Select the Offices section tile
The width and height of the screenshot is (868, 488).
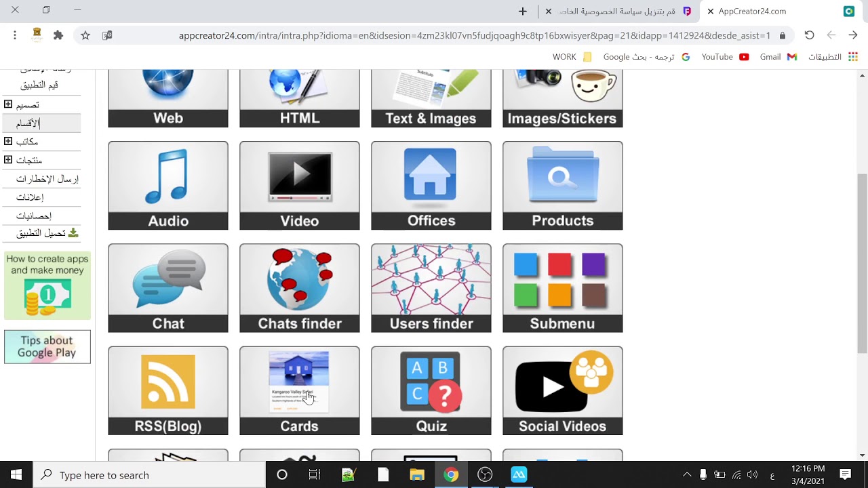(431, 186)
